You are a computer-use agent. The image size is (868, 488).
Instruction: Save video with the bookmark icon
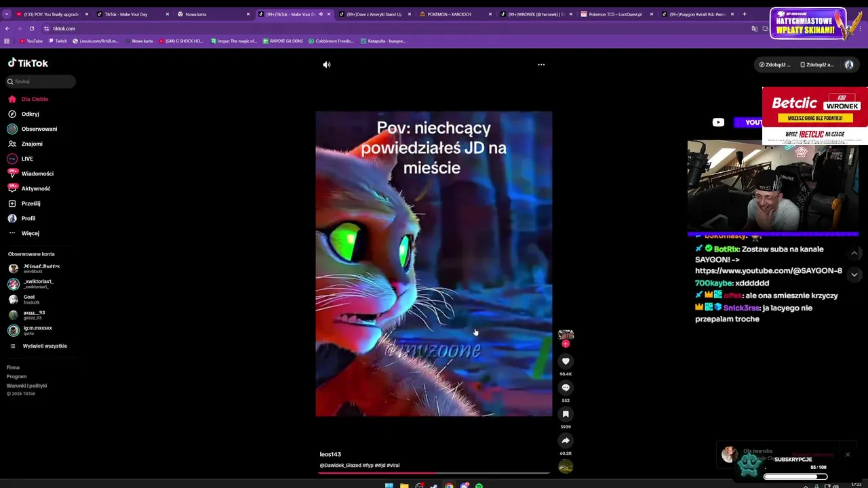pyautogui.click(x=566, y=414)
